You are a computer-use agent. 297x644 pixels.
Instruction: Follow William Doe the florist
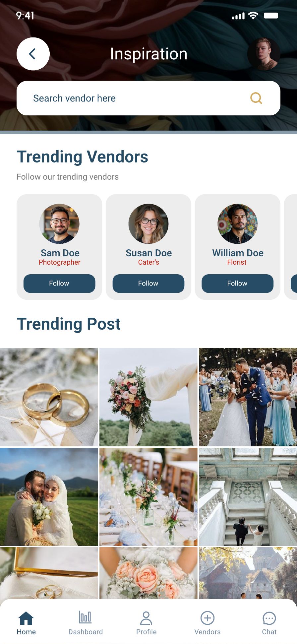click(x=237, y=284)
